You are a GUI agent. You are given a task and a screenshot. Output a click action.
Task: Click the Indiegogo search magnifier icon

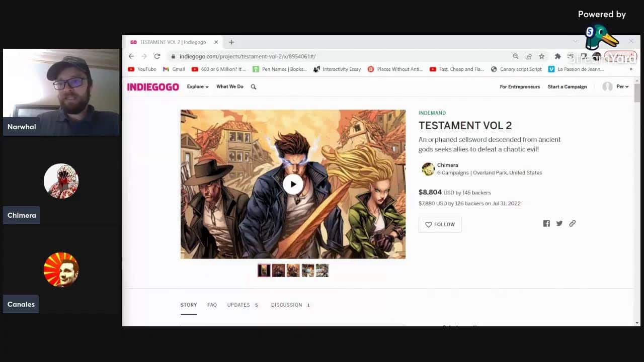pos(254,87)
